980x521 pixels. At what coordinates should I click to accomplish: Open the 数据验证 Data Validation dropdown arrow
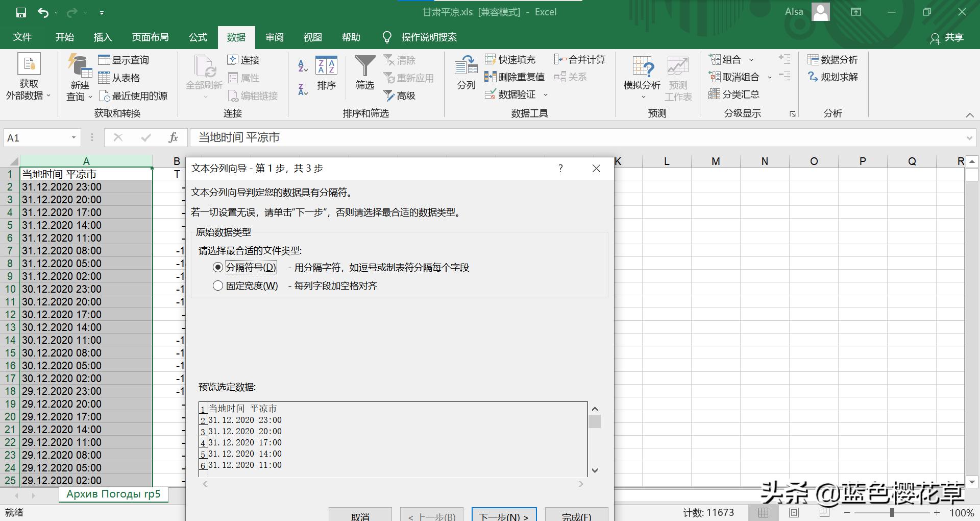pyautogui.click(x=546, y=94)
